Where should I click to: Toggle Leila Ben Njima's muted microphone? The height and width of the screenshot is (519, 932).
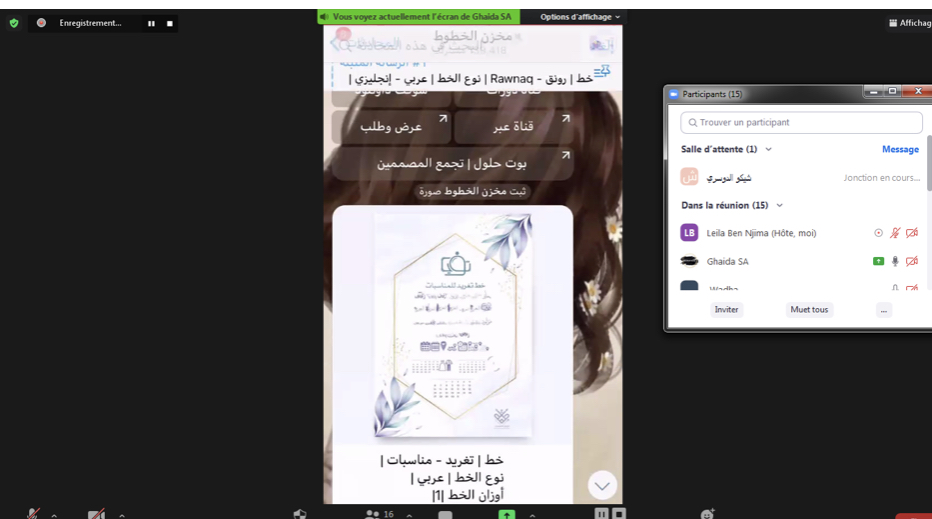coord(895,233)
